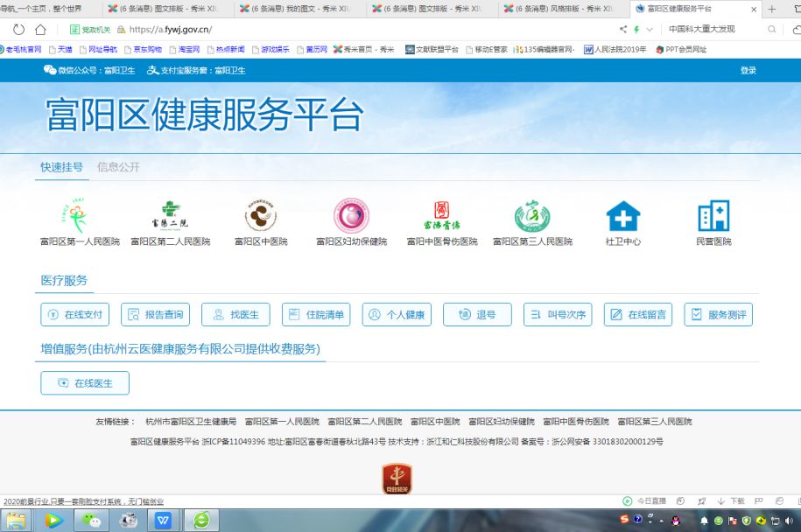
Task: Switch to the 我的图文 - 秀米 browser tab
Action: [x=300, y=9]
